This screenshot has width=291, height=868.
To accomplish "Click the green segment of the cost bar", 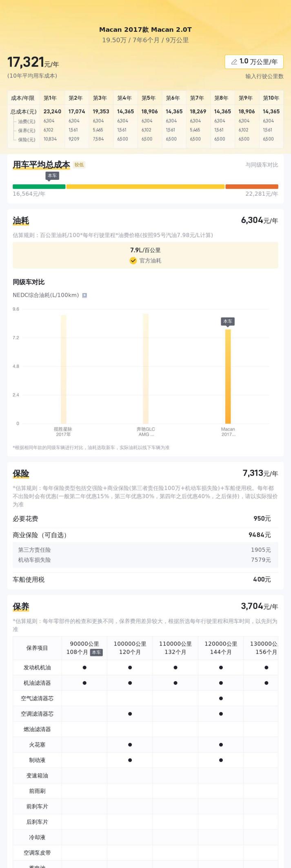I will click(x=39, y=187).
